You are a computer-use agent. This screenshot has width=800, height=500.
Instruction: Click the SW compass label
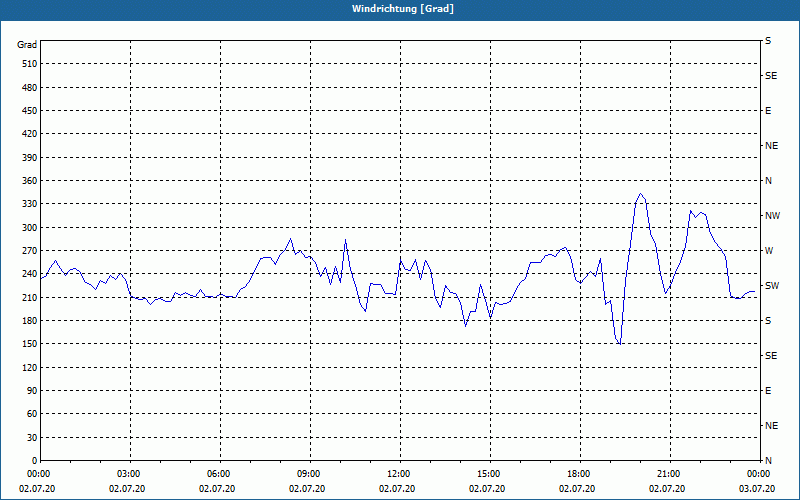[x=772, y=286]
